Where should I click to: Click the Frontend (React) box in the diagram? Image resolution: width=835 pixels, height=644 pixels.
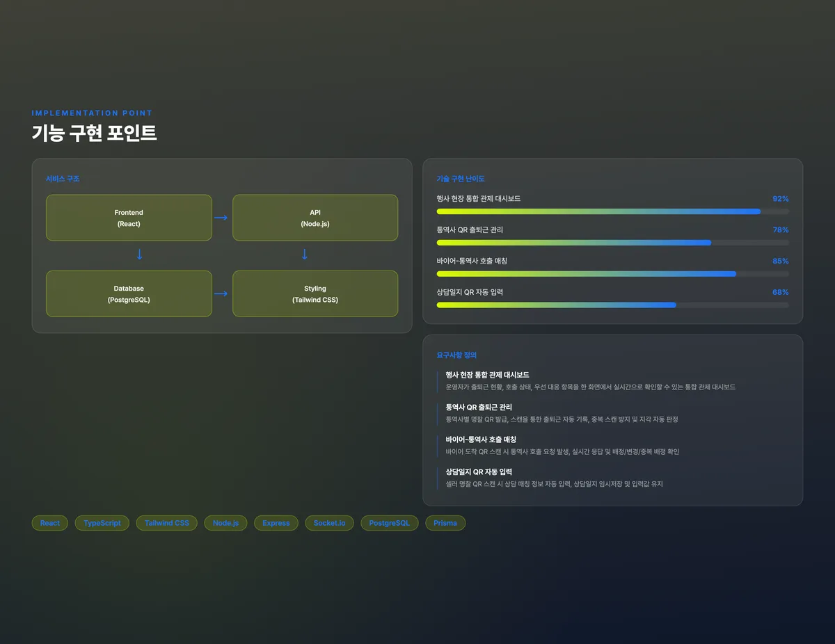coord(129,218)
